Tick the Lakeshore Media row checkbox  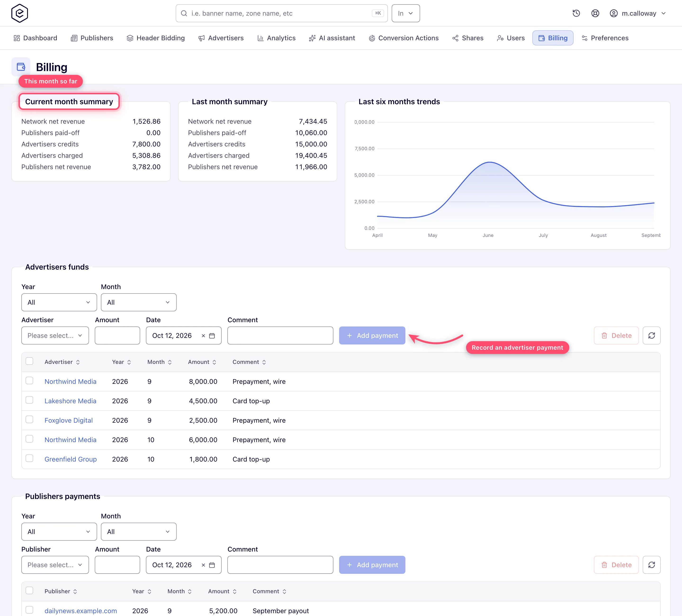(29, 400)
